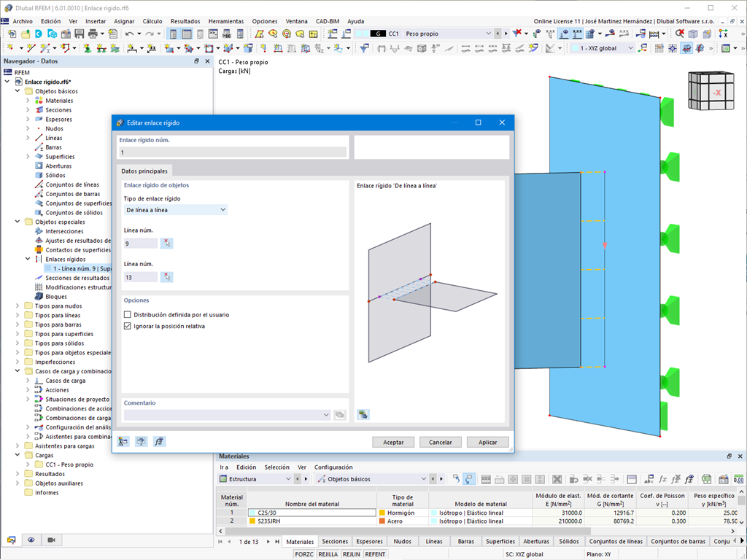Expand 'Tipos para nudos' in navigator
The height and width of the screenshot is (560, 747).
coord(18,306)
